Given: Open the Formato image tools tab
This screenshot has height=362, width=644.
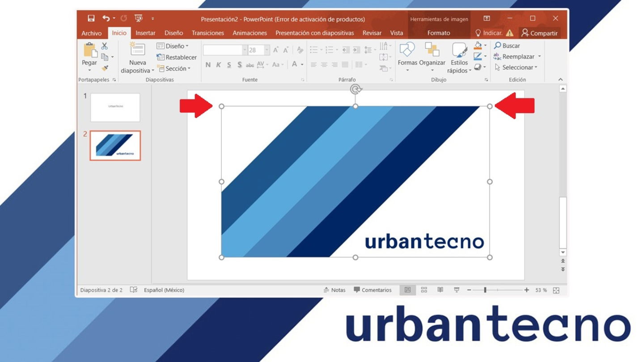Looking at the screenshot, I should (439, 33).
